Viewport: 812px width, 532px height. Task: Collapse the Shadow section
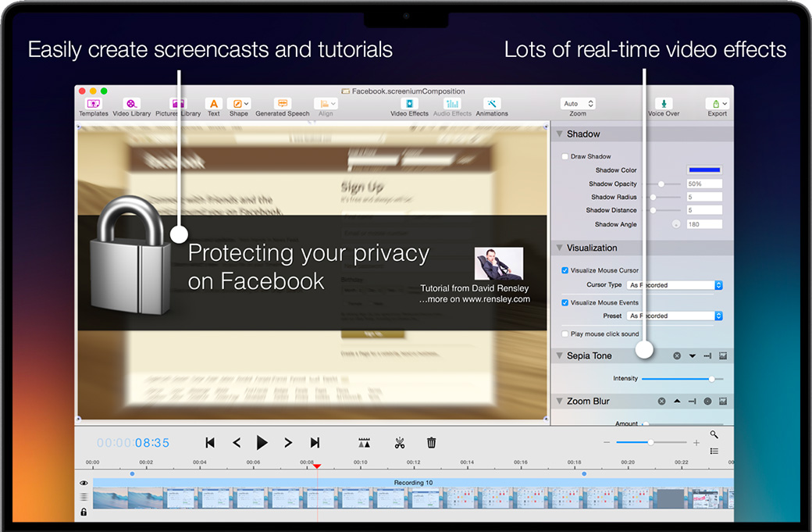coord(559,134)
